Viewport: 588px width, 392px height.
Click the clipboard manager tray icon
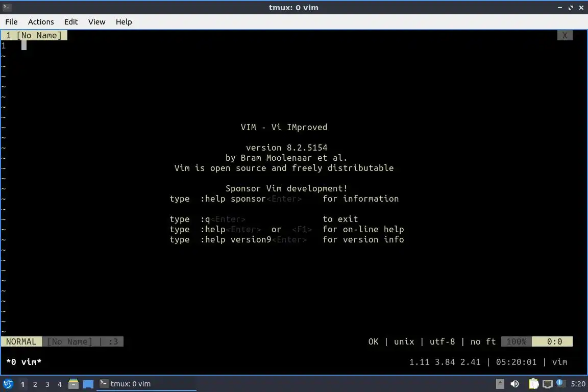(533, 384)
